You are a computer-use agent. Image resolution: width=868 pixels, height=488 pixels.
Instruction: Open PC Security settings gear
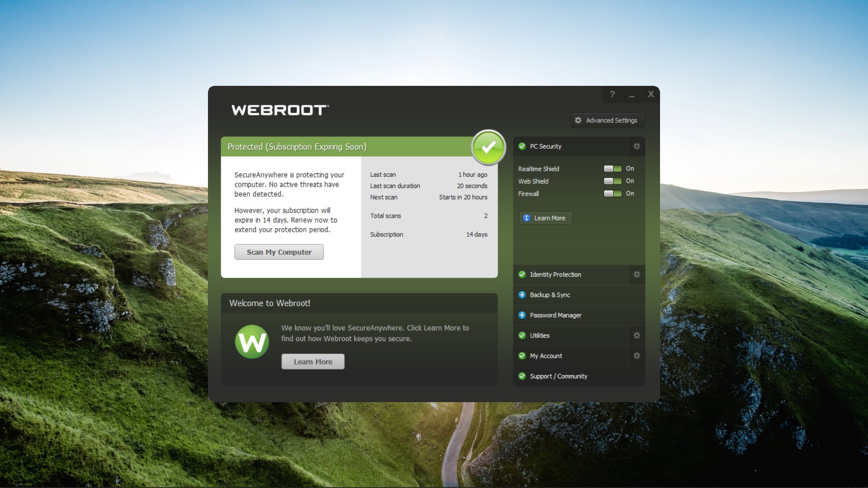[637, 146]
